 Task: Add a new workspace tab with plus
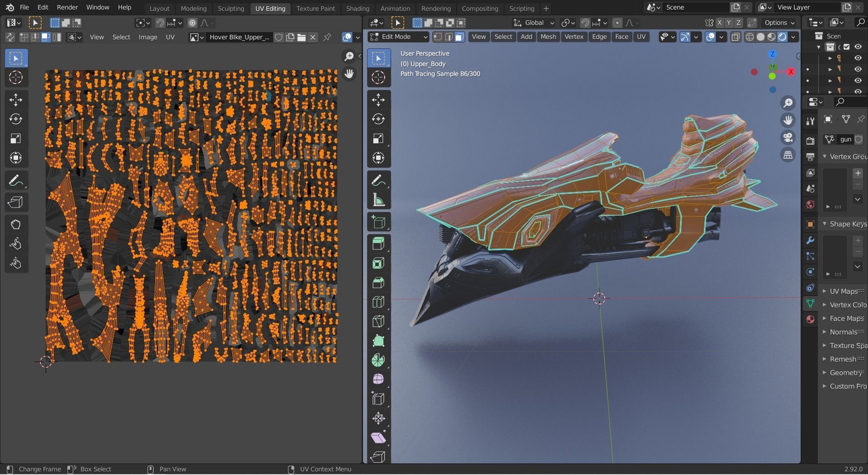click(546, 8)
